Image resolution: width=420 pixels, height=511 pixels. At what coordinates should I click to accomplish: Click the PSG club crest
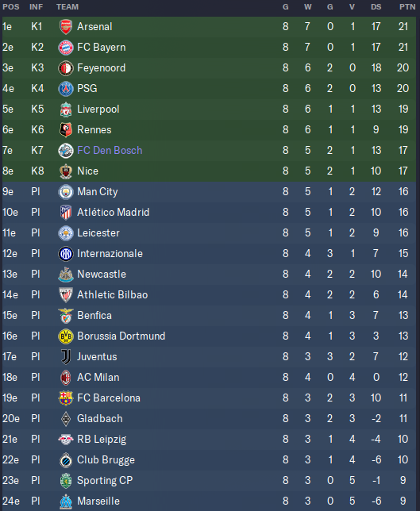click(x=66, y=89)
